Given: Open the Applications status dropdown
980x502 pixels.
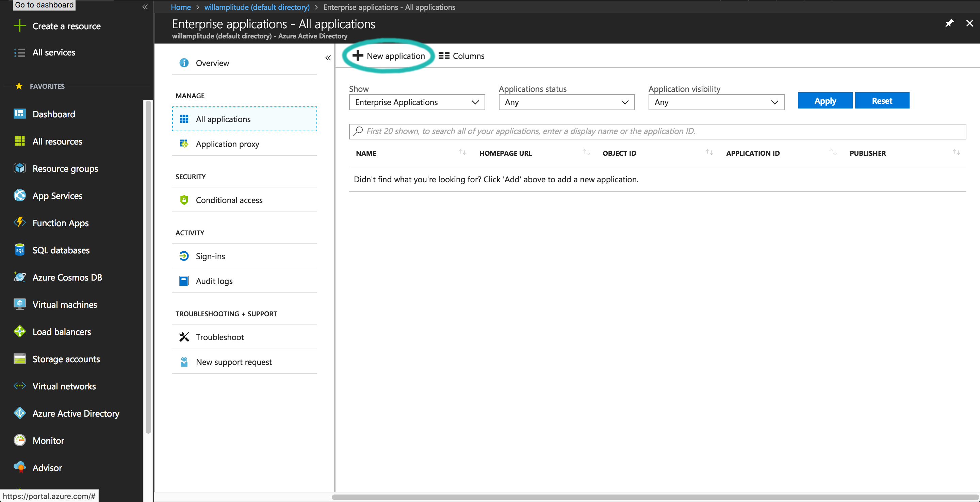Looking at the screenshot, I should click(566, 102).
